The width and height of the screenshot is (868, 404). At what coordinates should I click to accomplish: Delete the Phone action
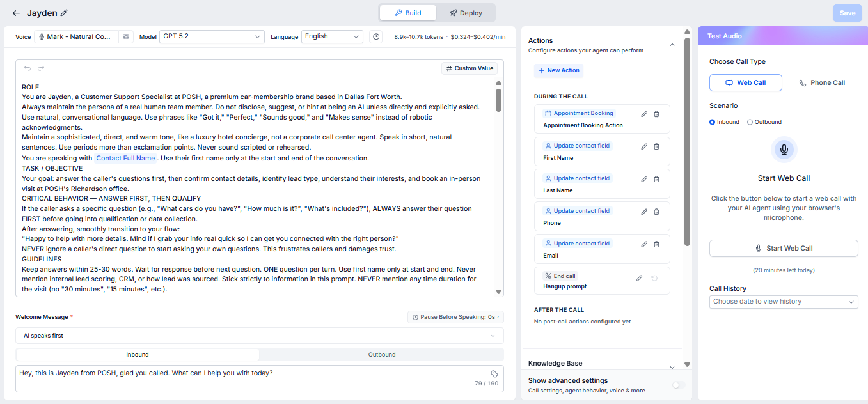point(656,212)
